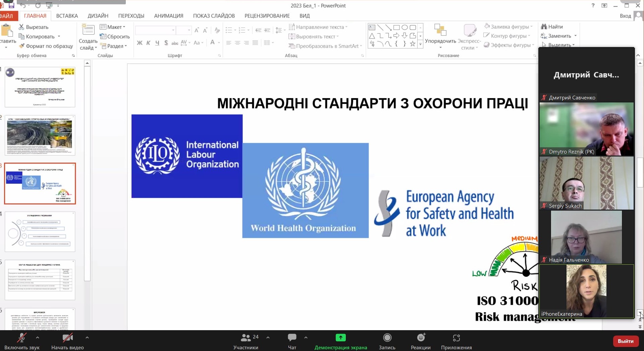Expand the shapes gallery more arrow
The height and width of the screenshot is (351, 644).
(420, 44)
